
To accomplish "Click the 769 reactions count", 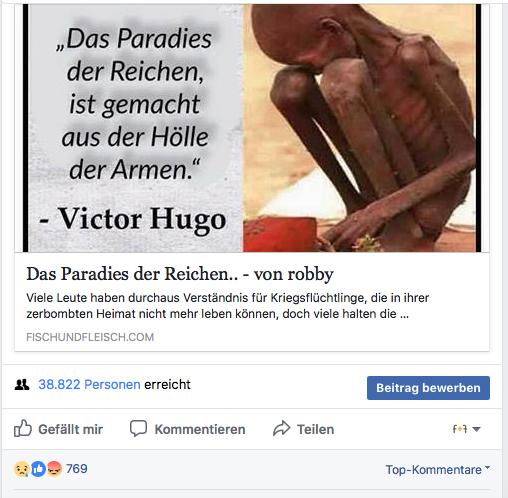I will point(77,469).
